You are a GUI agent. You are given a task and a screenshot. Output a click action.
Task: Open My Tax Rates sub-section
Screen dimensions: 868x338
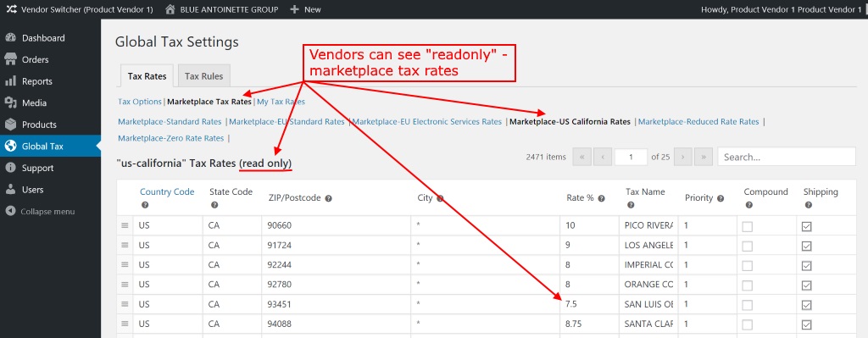281,102
